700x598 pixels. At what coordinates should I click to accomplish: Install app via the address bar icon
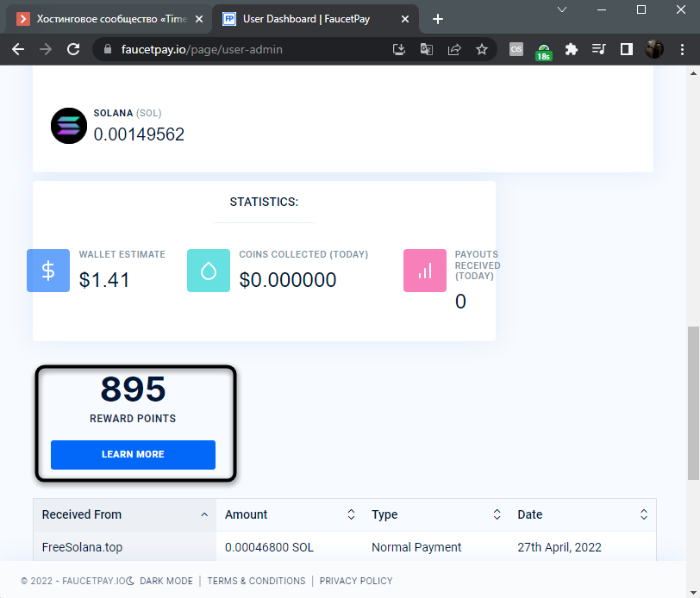click(x=398, y=49)
